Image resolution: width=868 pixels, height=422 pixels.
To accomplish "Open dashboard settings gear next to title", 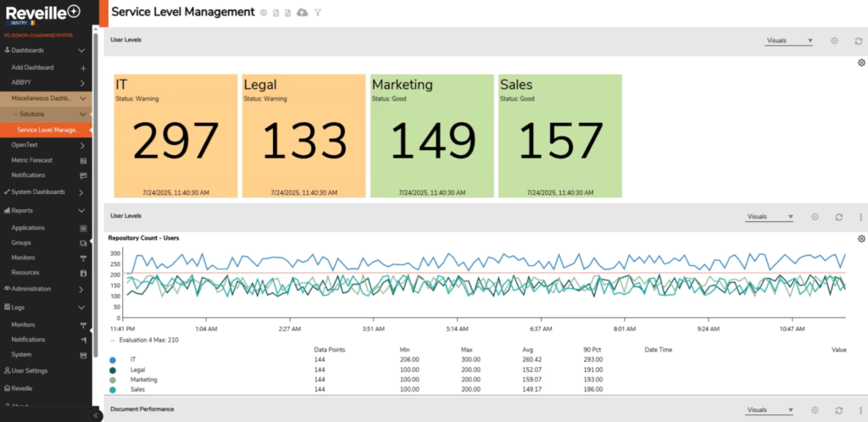I will pyautogui.click(x=264, y=13).
